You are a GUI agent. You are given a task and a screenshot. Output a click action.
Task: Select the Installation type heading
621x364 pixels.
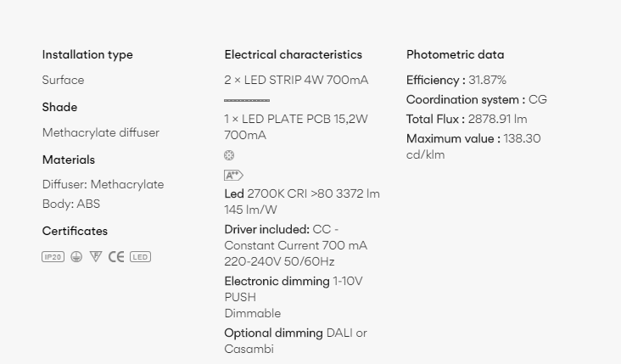tap(87, 54)
